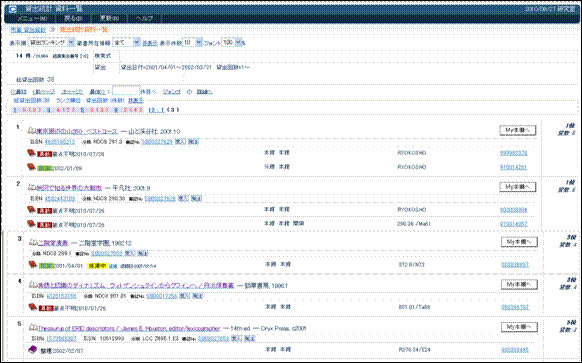Open the font size dropdown showing 100

pos(231,42)
